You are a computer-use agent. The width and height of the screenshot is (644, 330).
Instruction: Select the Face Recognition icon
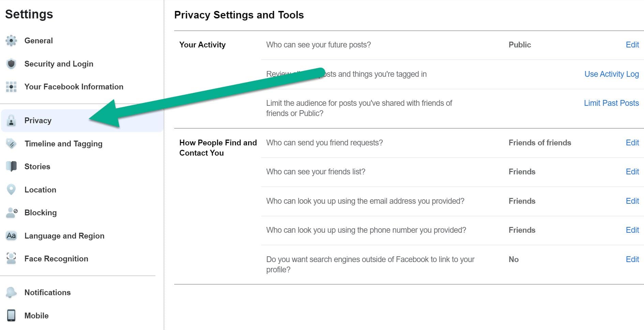pyautogui.click(x=11, y=258)
